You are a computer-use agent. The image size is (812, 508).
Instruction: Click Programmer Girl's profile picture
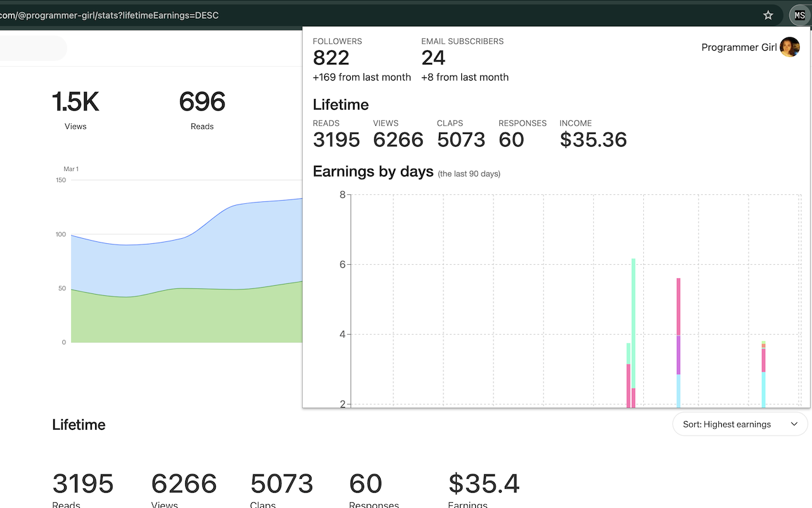tap(790, 47)
